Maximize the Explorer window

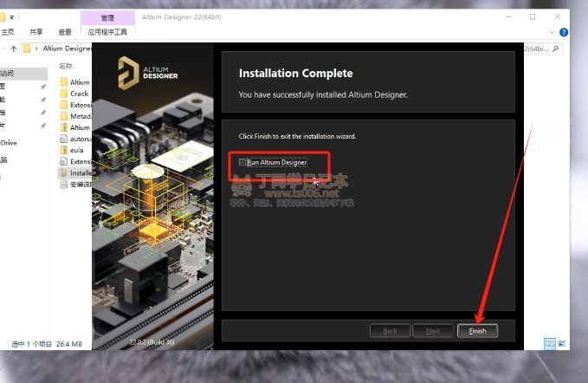coord(533,16)
